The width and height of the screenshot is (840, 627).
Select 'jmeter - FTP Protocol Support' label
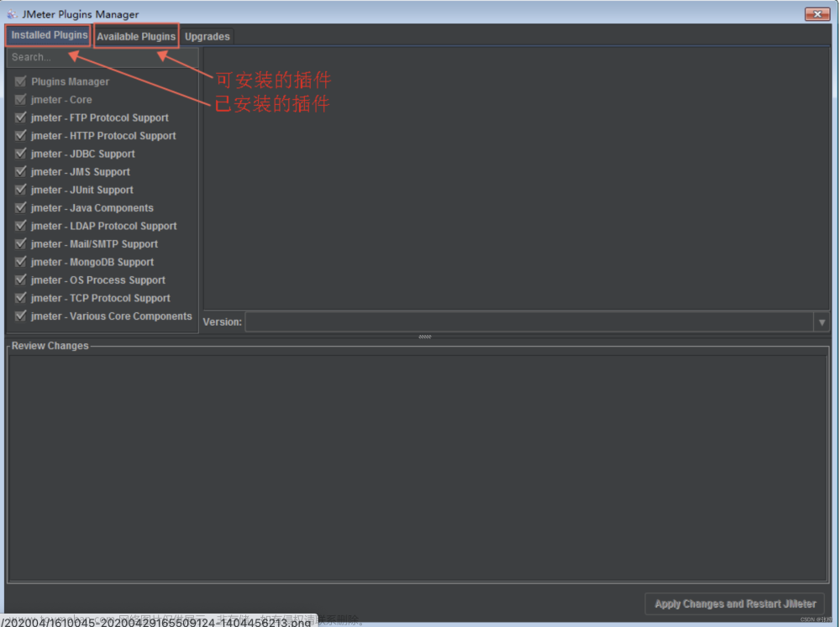pos(100,118)
